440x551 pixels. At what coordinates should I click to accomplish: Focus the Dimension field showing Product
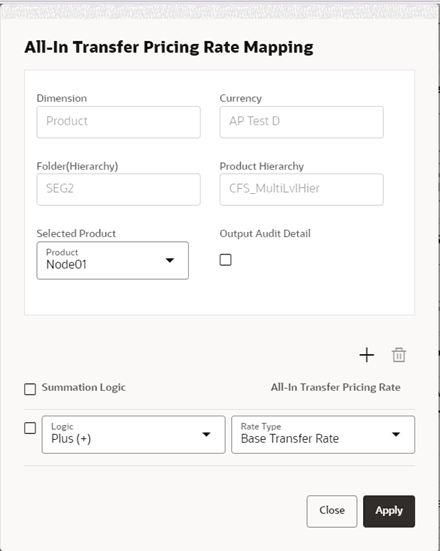click(x=118, y=122)
